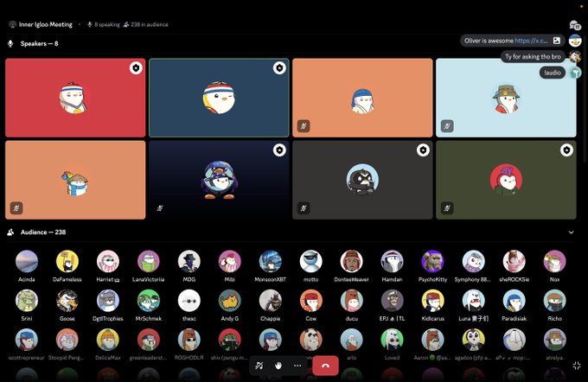Click muted mic icon on the dark gray tile
This screenshot has width=588, height=382.
click(304, 208)
